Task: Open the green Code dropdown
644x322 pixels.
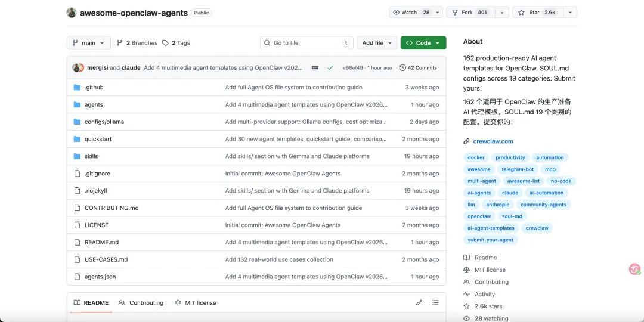Action: [423, 43]
